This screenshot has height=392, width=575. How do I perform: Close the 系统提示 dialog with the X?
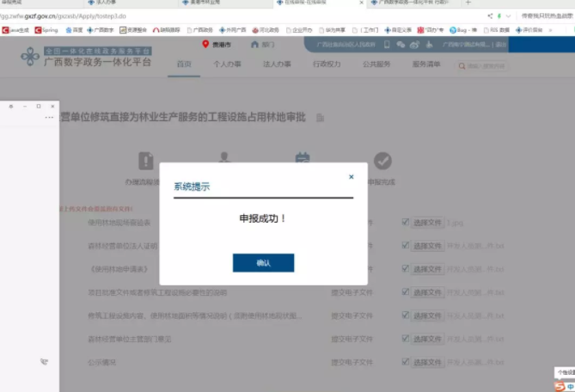coord(351,177)
